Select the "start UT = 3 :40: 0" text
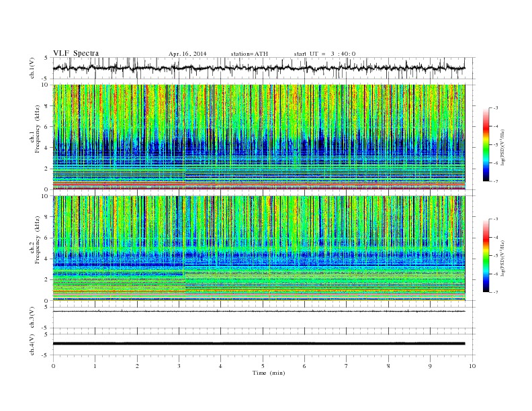The height and width of the screenshot is (411, 532). tap(324, 54)
